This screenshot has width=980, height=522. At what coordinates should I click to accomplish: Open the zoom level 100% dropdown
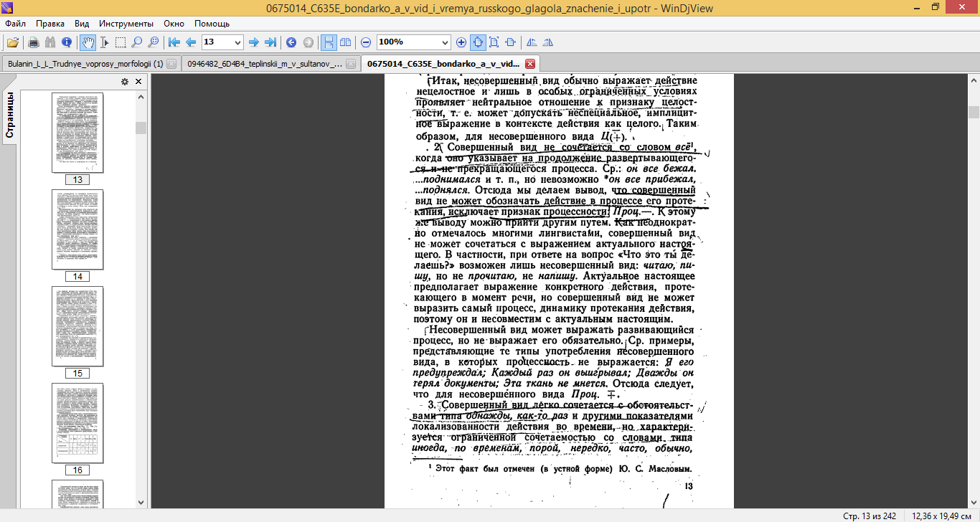(445, 42)
